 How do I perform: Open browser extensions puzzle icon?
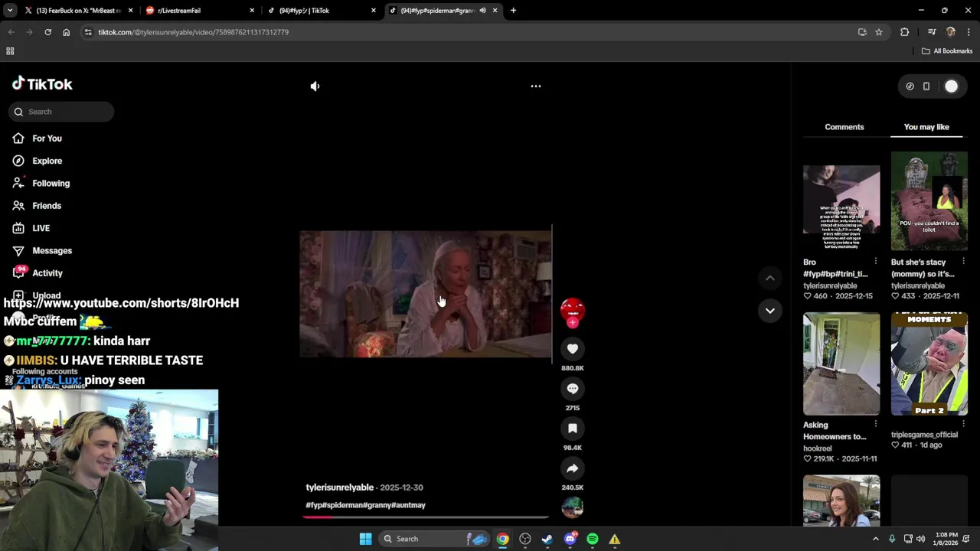click(905, 32)
